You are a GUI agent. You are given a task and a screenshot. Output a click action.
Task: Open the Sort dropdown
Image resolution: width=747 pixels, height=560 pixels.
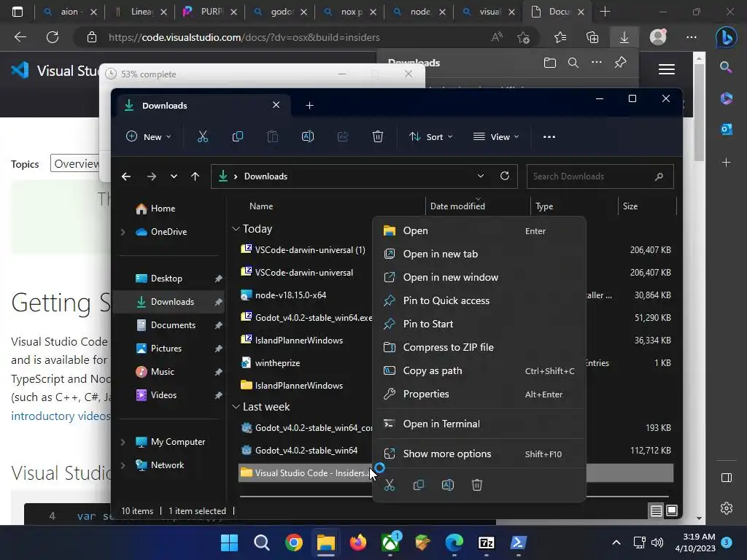430,136
